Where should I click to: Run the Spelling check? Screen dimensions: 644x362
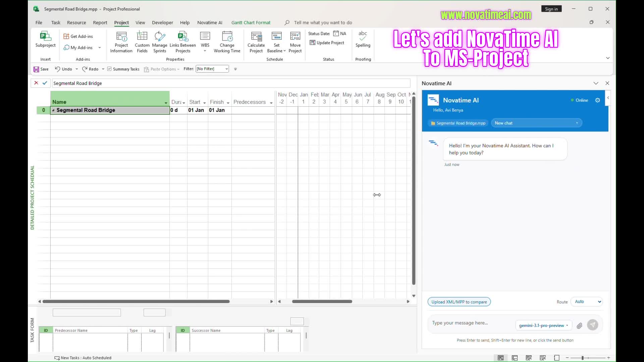[x=363, y=39]
